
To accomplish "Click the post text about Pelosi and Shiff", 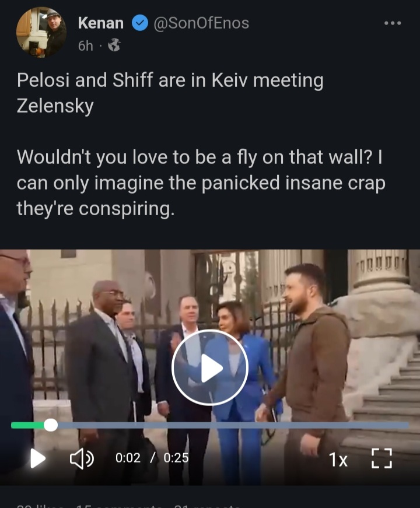I will (x=201, y=144).
